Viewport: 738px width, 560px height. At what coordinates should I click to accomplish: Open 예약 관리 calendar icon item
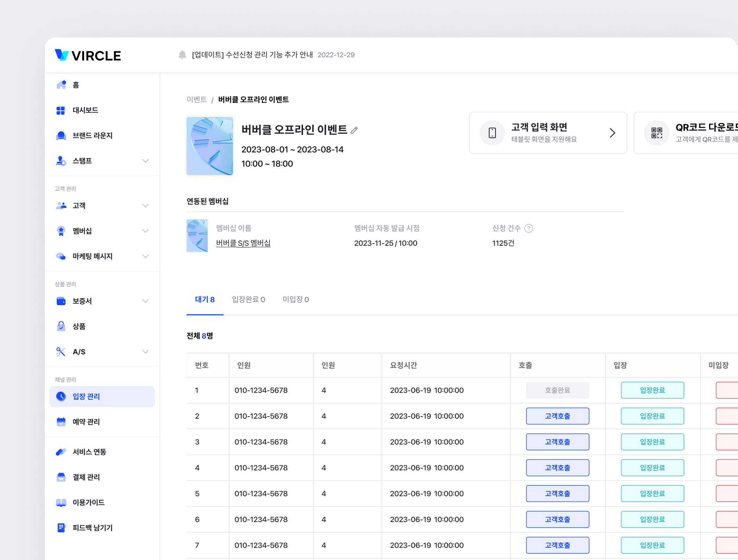pyautogui.click(x=61, y=422)
